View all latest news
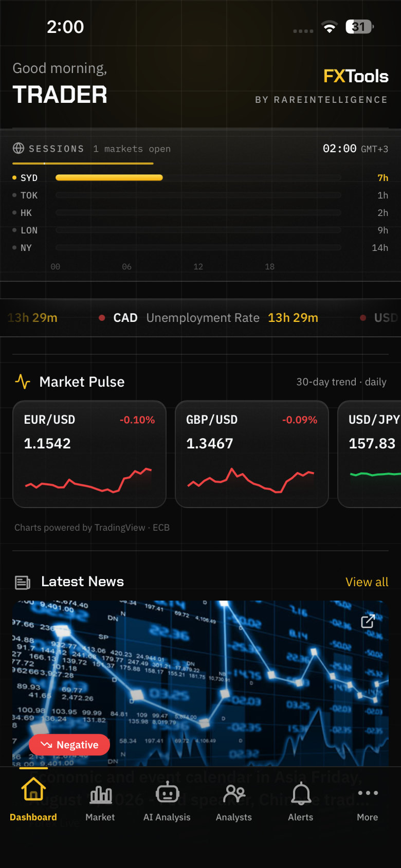This screenshot has height=868, width=401. (x=367, y=582)
